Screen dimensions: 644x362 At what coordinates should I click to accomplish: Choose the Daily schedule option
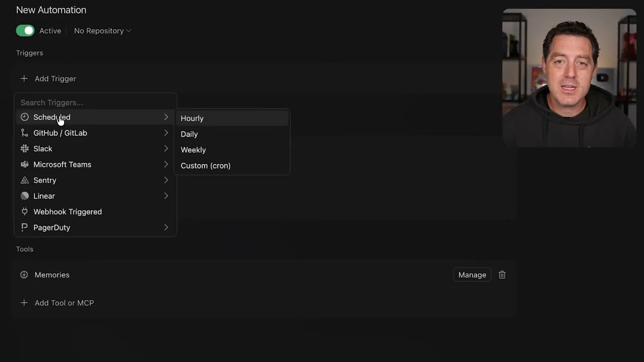pos(232,134)
